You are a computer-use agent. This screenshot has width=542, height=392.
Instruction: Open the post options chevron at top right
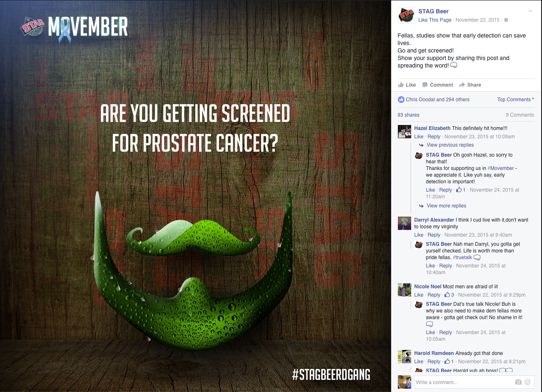530,11
